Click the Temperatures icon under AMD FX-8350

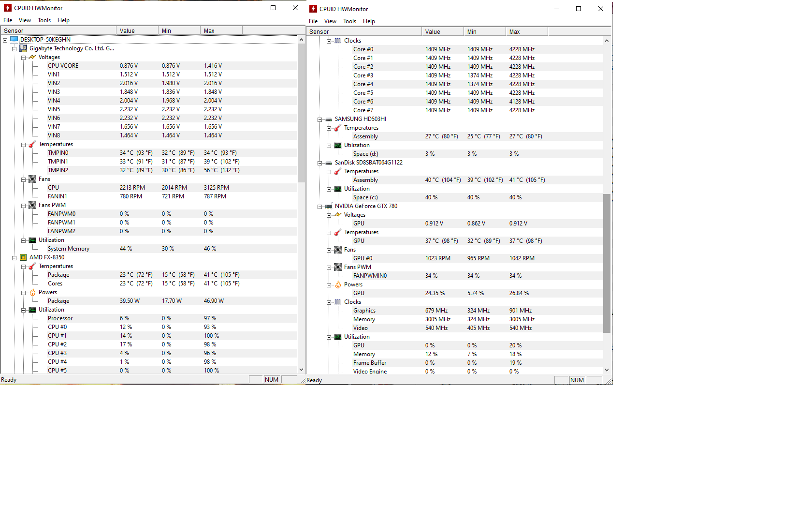[x=32, y=266]
